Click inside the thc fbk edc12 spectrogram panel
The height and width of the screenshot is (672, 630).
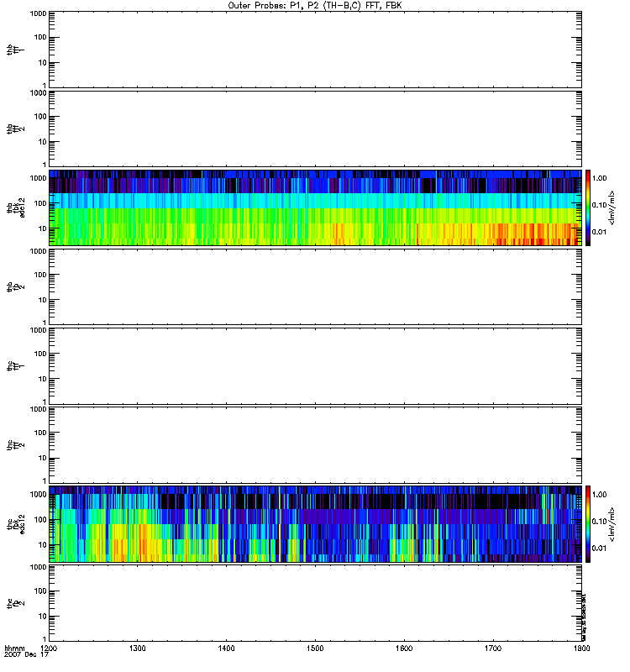click(x=315, y=523)
